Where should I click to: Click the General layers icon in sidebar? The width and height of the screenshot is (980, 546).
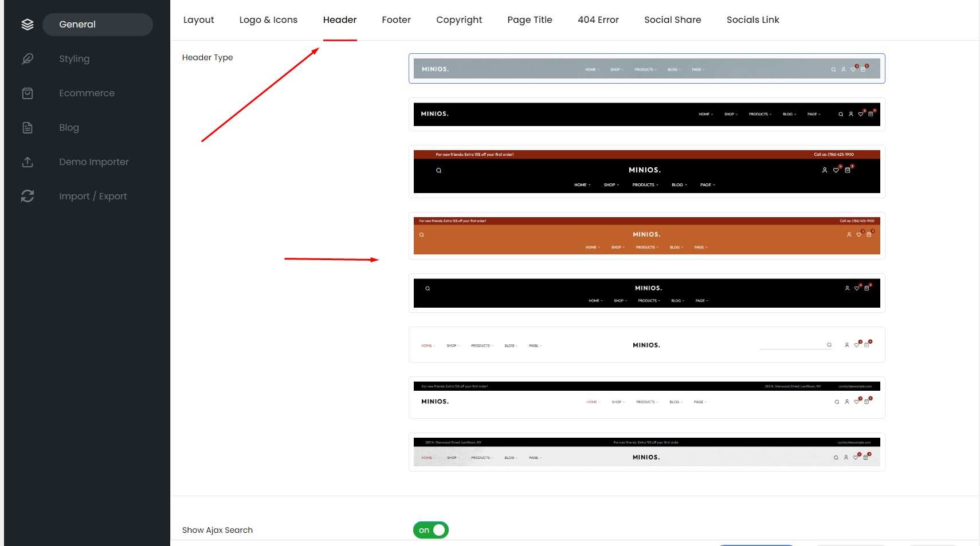coord(28,25)
